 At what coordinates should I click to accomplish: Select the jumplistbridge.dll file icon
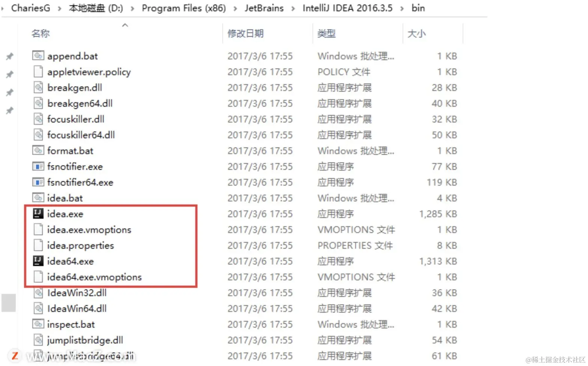[38, 340]
